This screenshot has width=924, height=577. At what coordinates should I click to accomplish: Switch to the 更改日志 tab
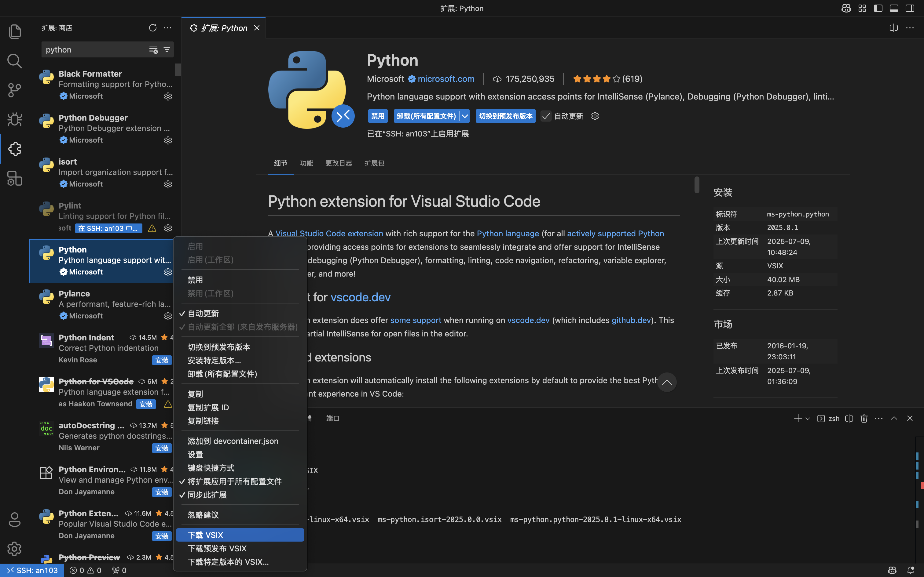click(x=338, y=163)
